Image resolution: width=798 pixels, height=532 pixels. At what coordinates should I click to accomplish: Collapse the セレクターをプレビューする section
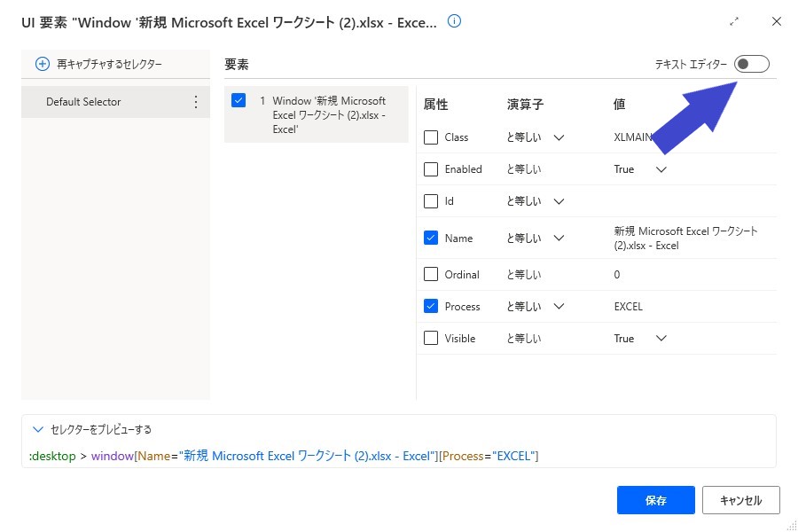[x=37, y=429]
